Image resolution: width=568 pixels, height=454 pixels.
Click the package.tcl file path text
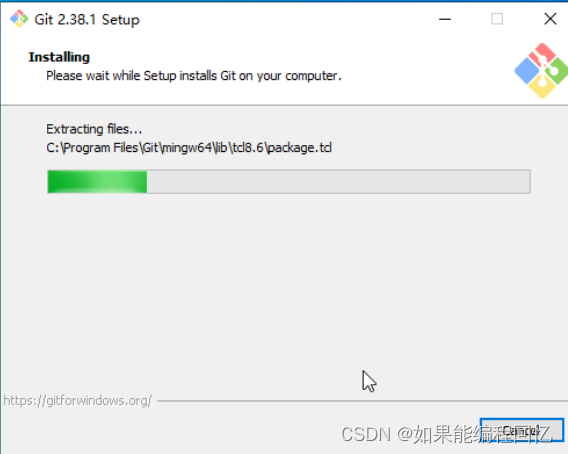[189, 148]
